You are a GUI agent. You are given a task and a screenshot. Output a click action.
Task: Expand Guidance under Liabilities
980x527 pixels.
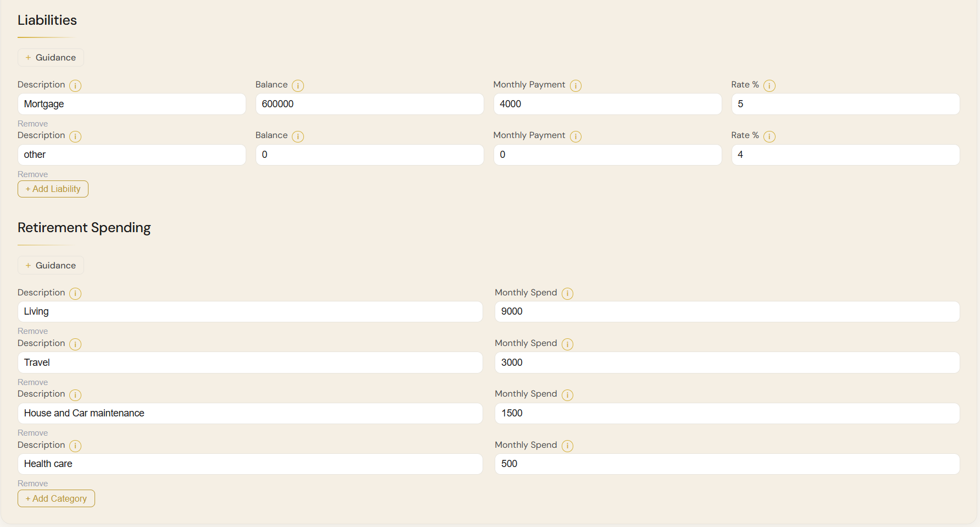pos(51,57)
